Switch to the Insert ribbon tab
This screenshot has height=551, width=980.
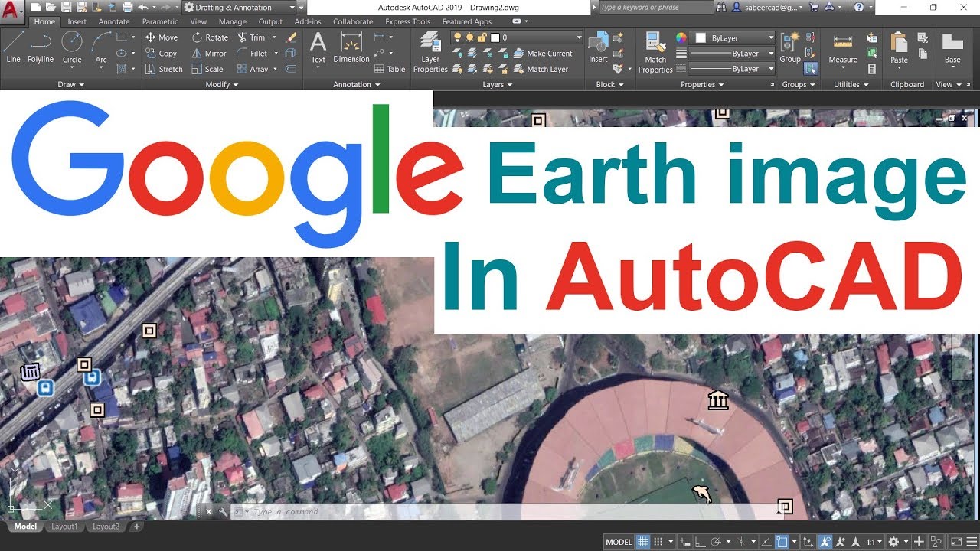(x=77, y=21)
